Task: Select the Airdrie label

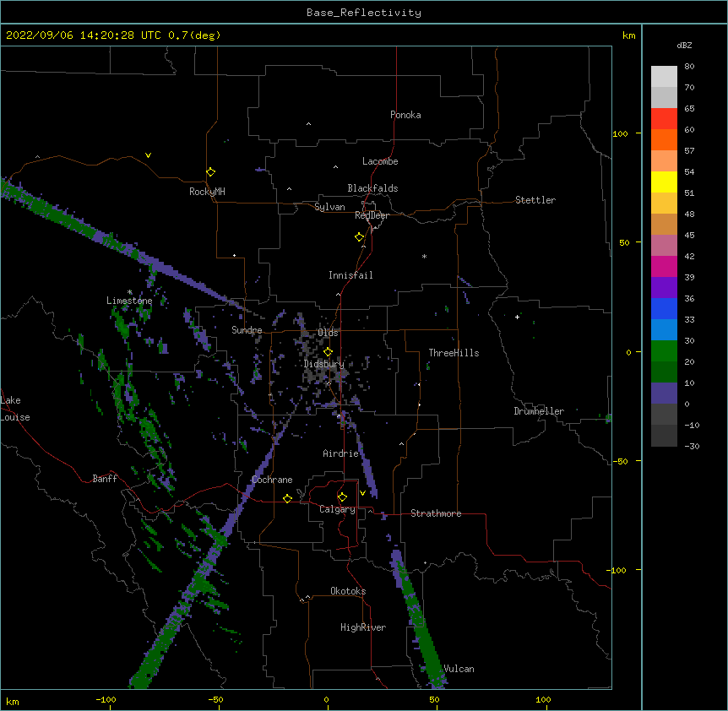Action: [x=340, y=453]
